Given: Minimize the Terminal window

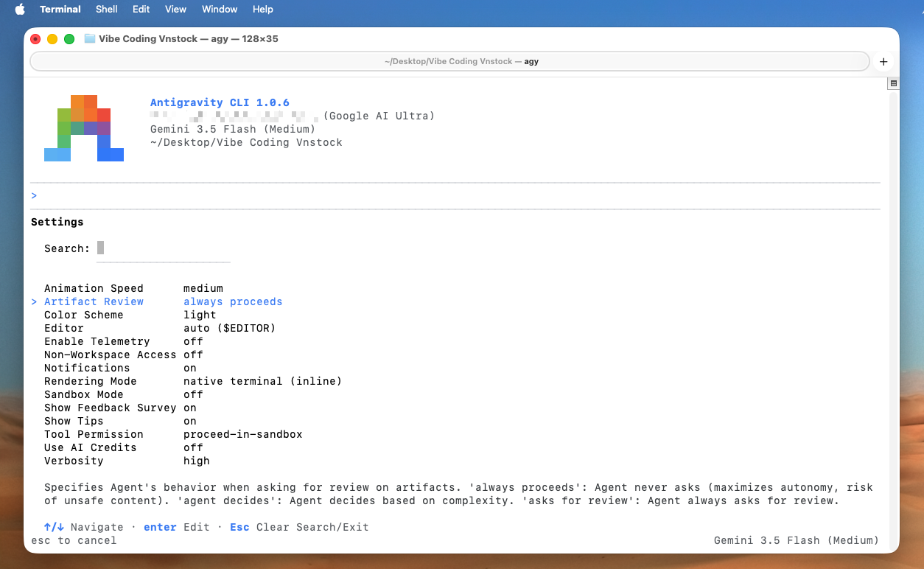Looking at the screenshot, I should [52, 38].
